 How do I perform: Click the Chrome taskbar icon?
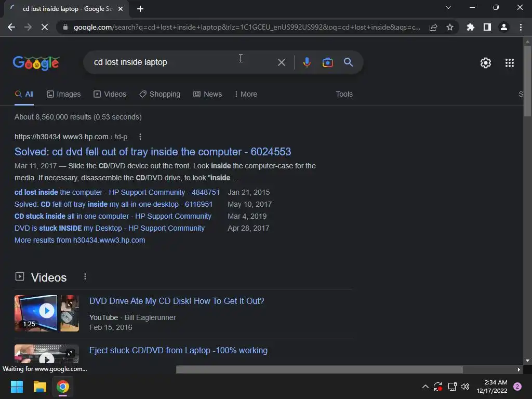(63, 387)
